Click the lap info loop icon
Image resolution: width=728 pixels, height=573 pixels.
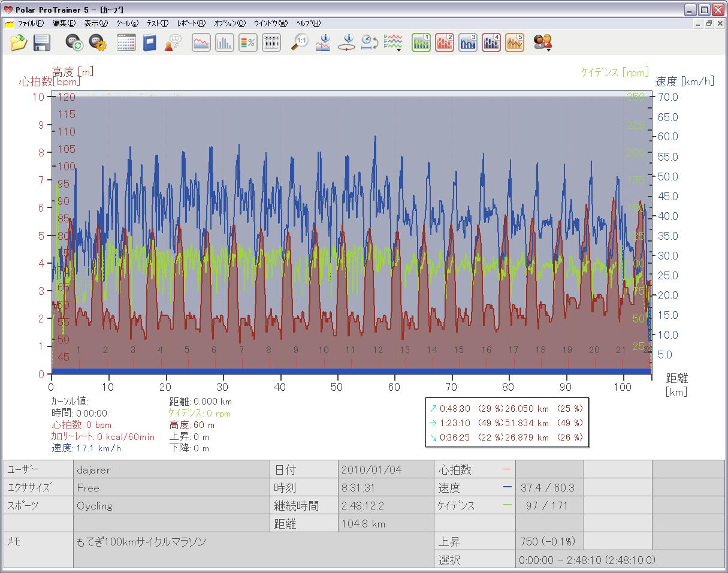[x=346, y=43]
